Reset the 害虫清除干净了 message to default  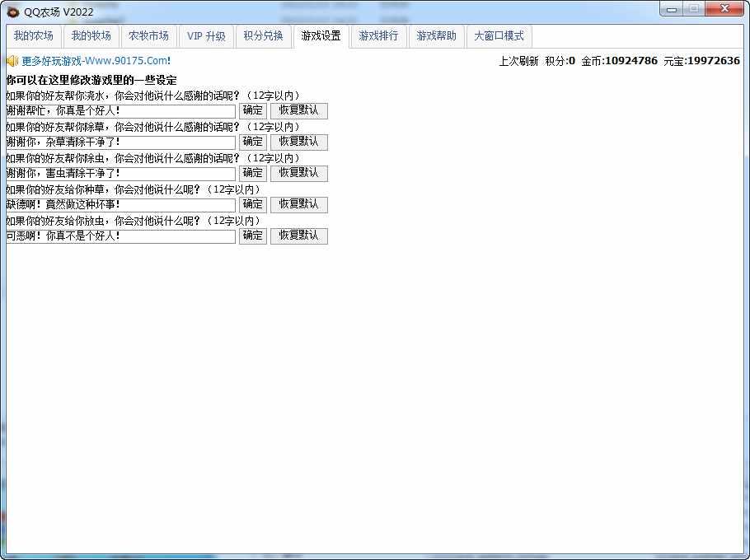(x=298, y=173)
